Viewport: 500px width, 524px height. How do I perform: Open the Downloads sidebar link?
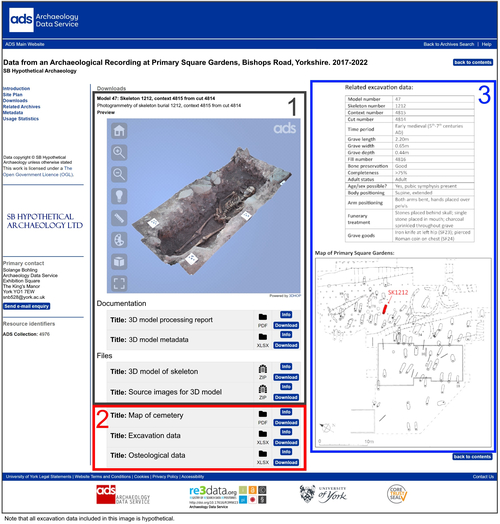tap(15, 101)
